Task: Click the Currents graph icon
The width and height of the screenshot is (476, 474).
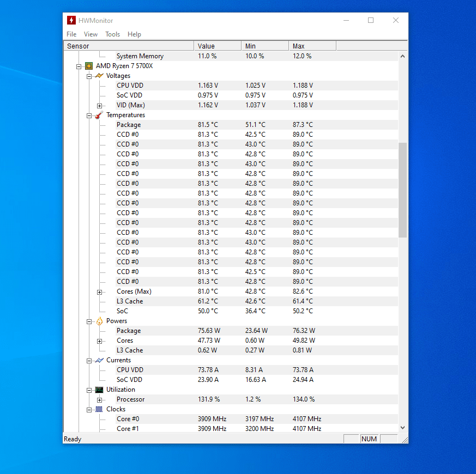Action: tap(99, 360)
